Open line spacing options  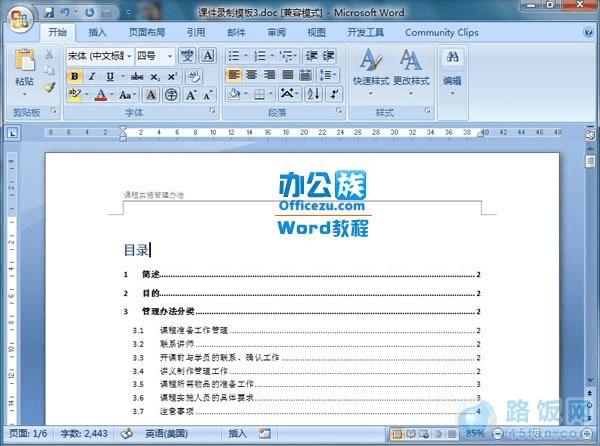[327, 75]
